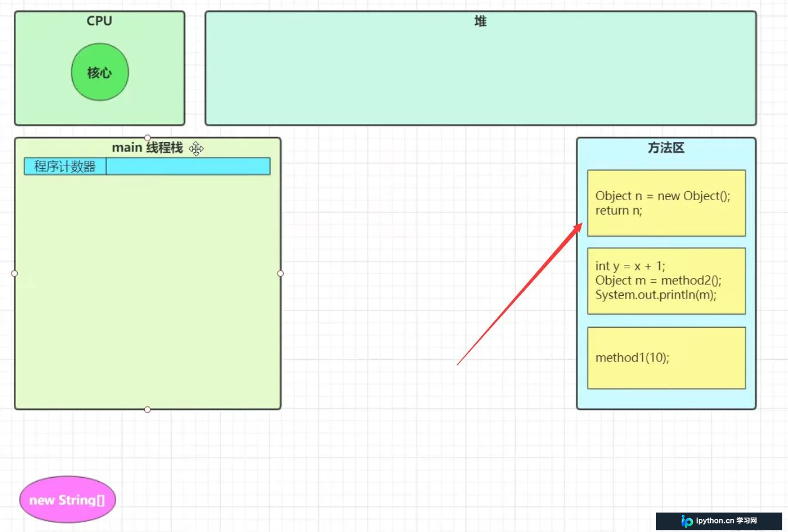The width and height of the screenshot is (788, 532).
Task: Select the pink new String[] ellipse
Action: click(x=68, y=499)
